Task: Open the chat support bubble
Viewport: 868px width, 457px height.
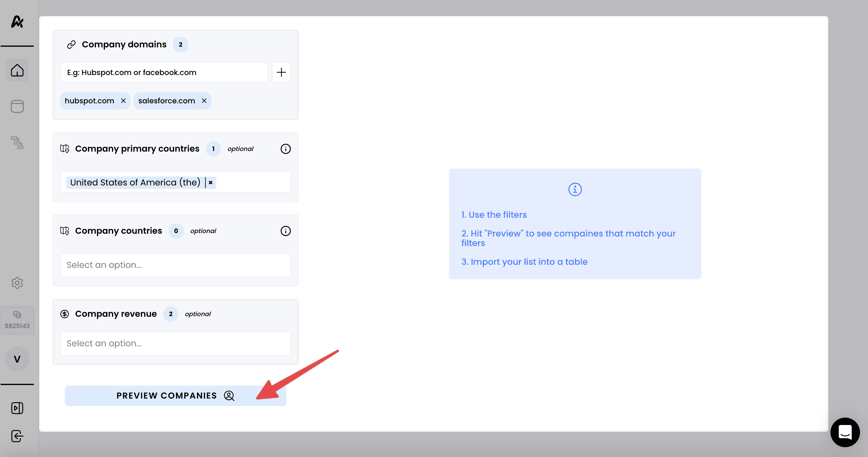Action: (845, 432)
